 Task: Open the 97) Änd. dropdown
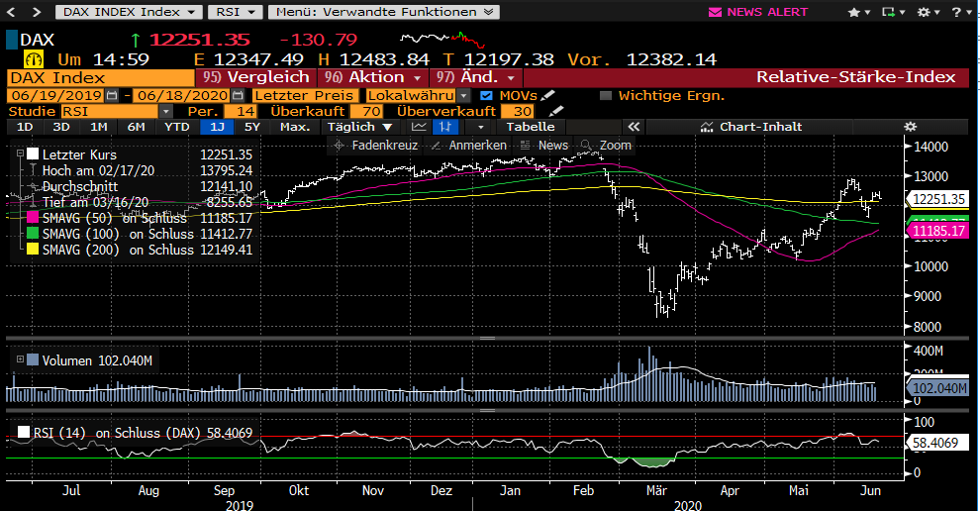[x=476, y=77]
